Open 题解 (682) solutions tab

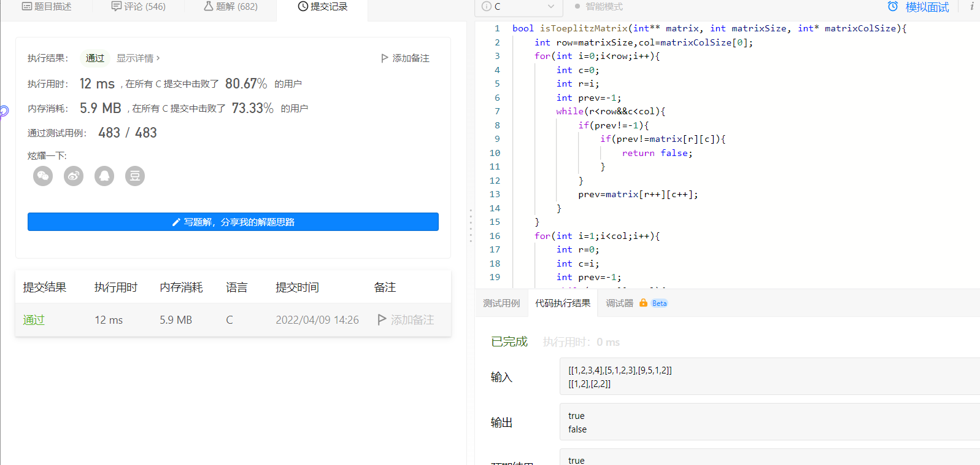231,6
